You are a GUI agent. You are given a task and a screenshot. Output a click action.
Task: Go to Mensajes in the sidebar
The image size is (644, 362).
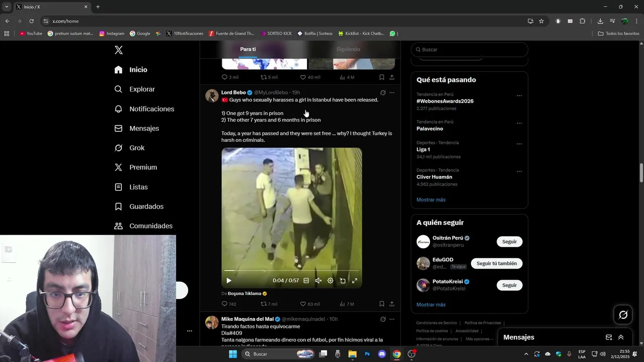[x=137, y=128]
